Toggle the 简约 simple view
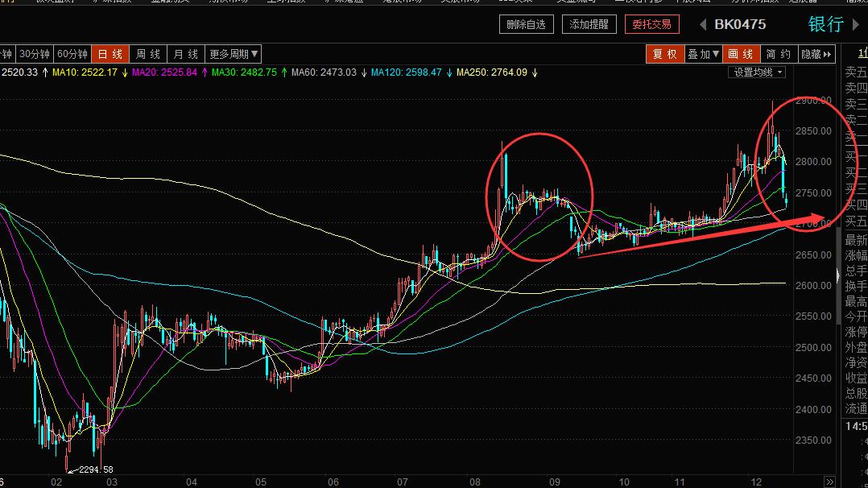The width and height of the screenshot is (868, 488). (x=779, y=54)
